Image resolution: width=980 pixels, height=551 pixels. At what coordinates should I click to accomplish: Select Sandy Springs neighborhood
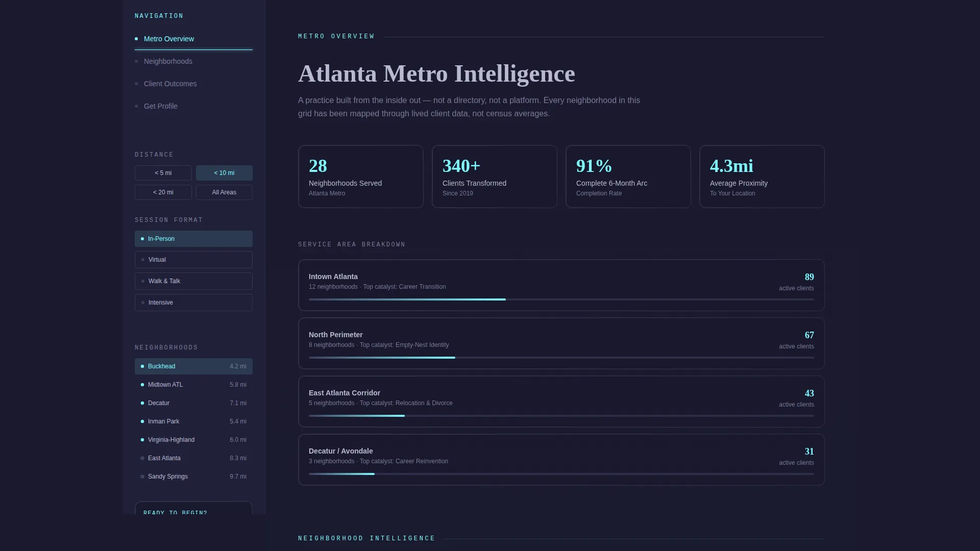click(193, 477)
